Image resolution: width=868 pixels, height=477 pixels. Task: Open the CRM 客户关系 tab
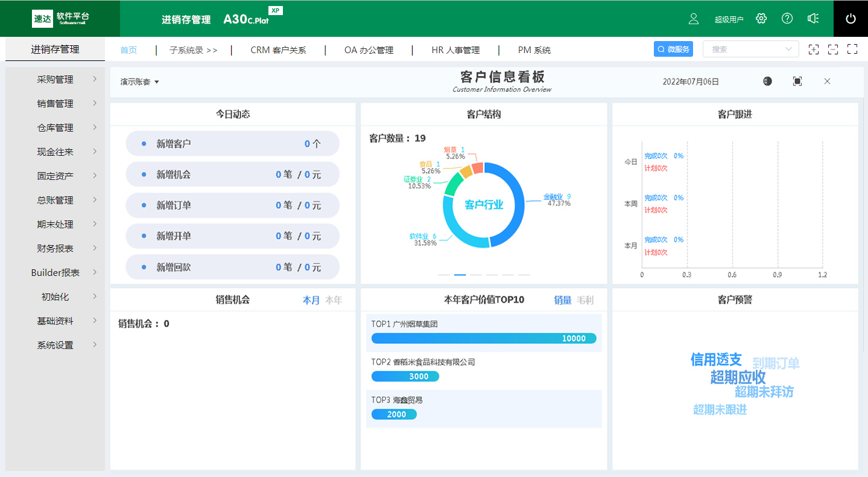coord(279,50)
